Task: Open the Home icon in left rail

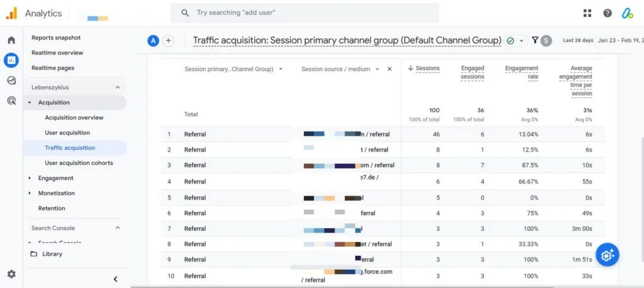Action: (11, 40)
